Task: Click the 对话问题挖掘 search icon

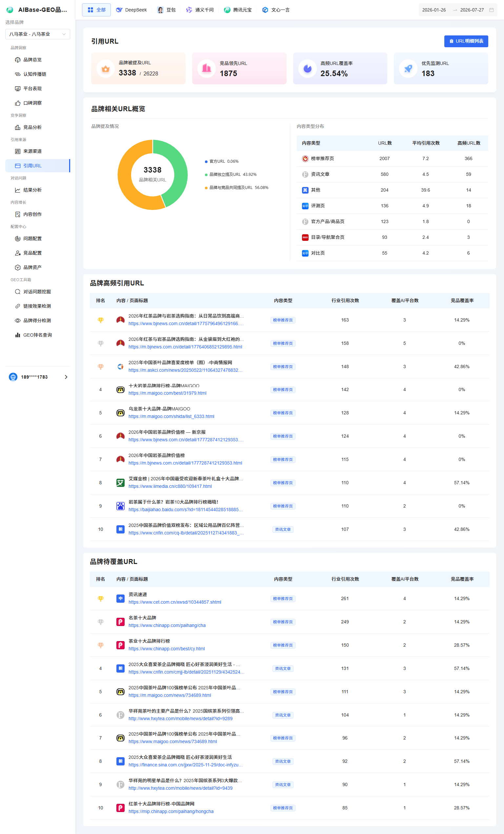Action: [x=18, y=292]
